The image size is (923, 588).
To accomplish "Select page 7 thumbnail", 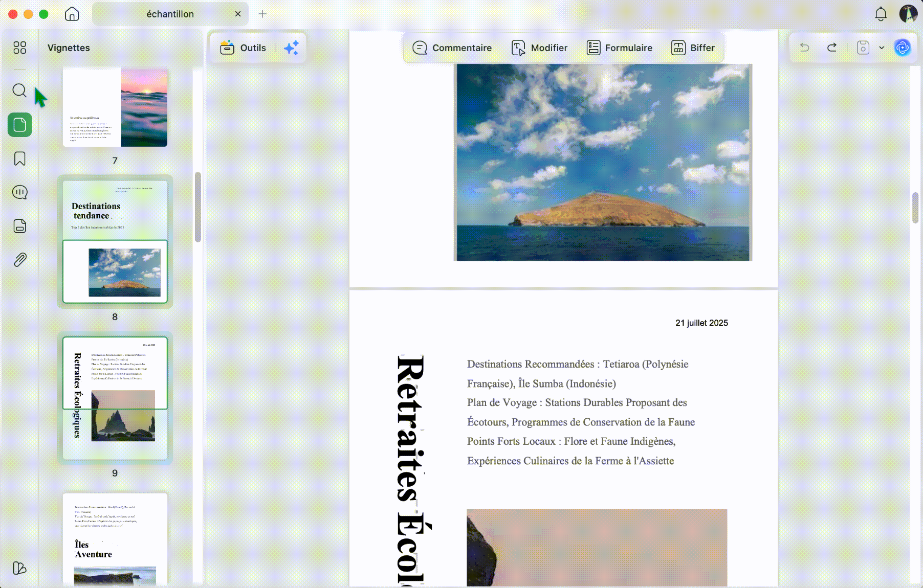I will click(x=115, y=108).
